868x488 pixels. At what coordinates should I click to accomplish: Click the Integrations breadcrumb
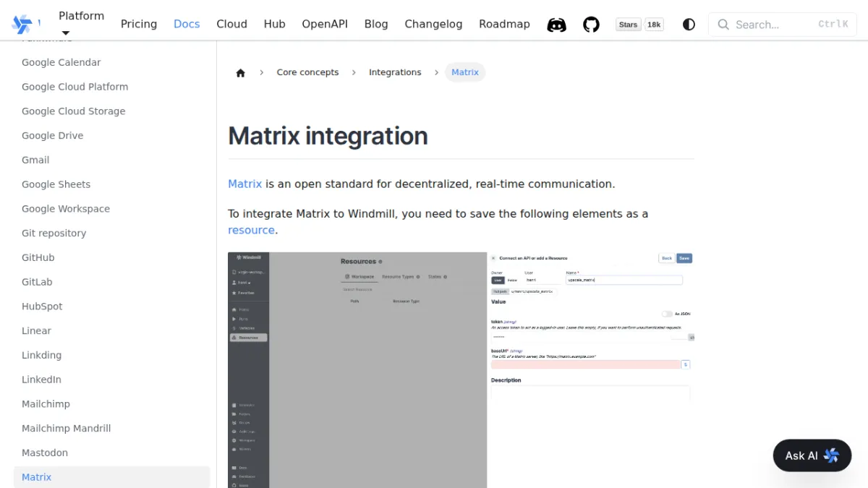395,72
